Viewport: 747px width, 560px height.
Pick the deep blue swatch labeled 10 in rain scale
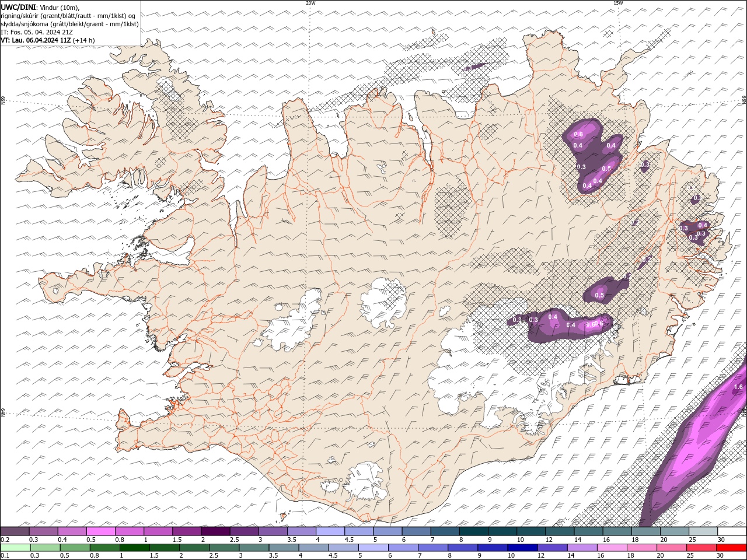tap(522, 548)
